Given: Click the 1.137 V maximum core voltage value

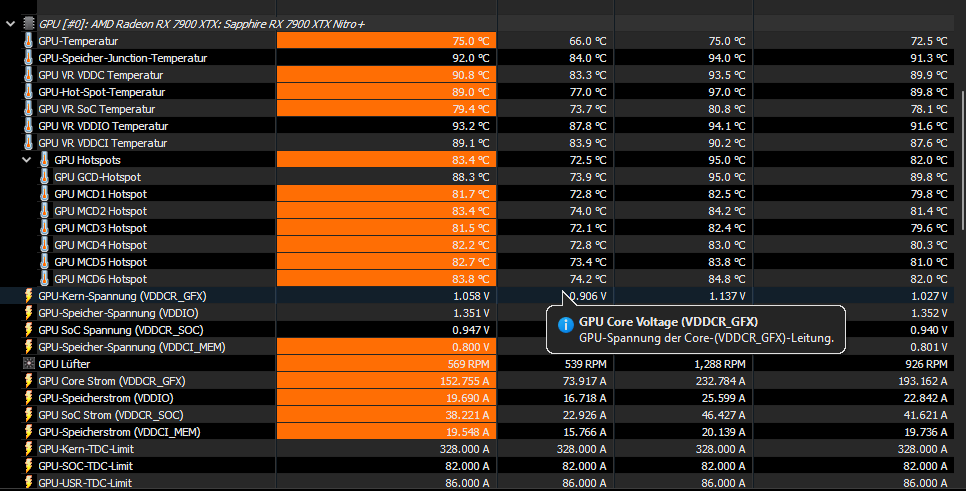Looking at the screenshot, I should coord(727,296).
